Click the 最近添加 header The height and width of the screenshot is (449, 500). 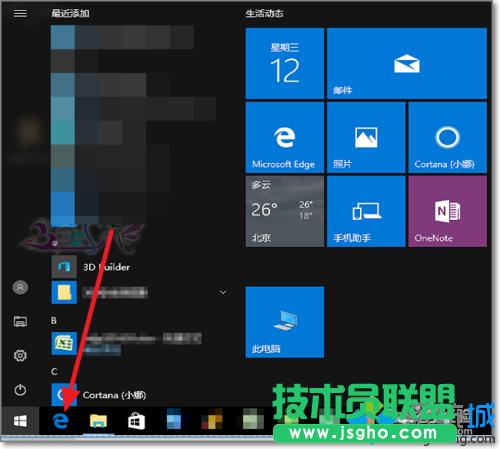click(x=70, y=13)
